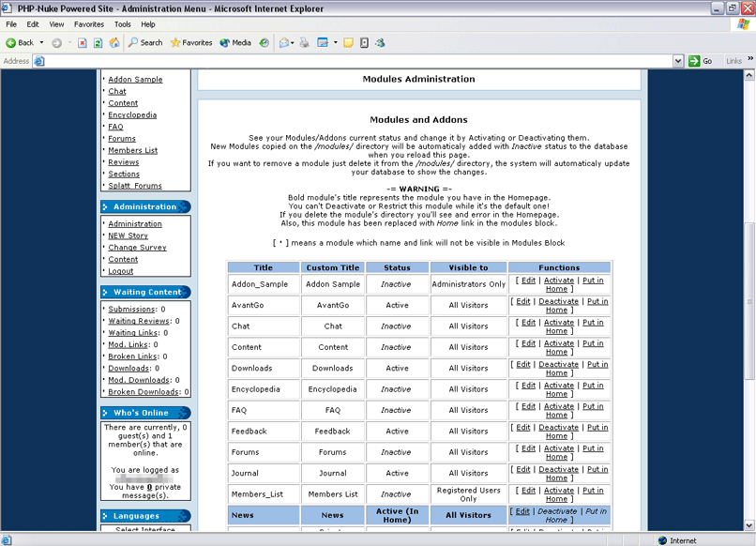This screenshot has height=546, width=756.
Task: Open the Back button history dropdown arrow
Action: (41, 42)
